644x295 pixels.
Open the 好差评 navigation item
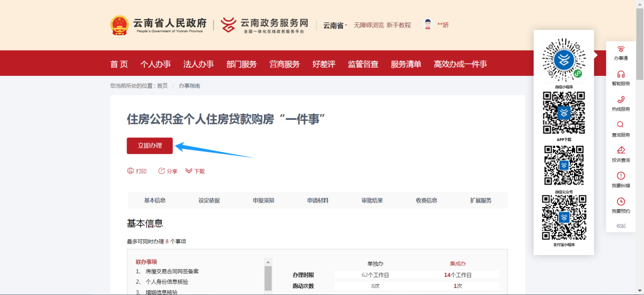pos(324,64)
